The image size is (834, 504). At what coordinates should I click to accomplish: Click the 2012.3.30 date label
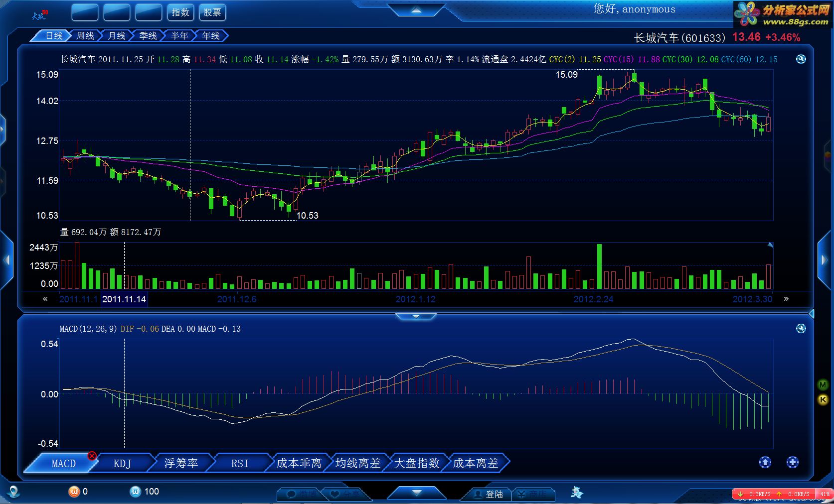pos(752,299)
